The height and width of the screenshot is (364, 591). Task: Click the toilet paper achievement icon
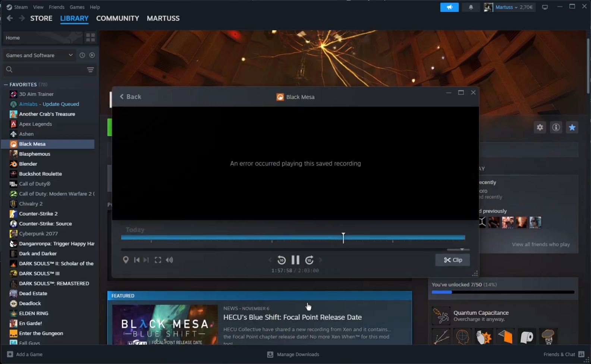click(x=527, y=337)
